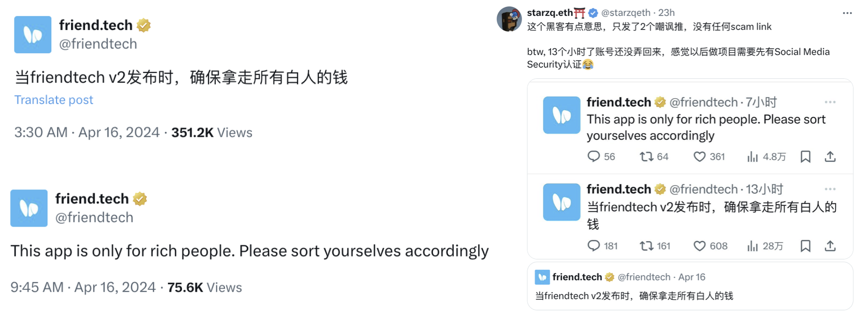Open more menu on 13小时 tweet

click(830, 189)
